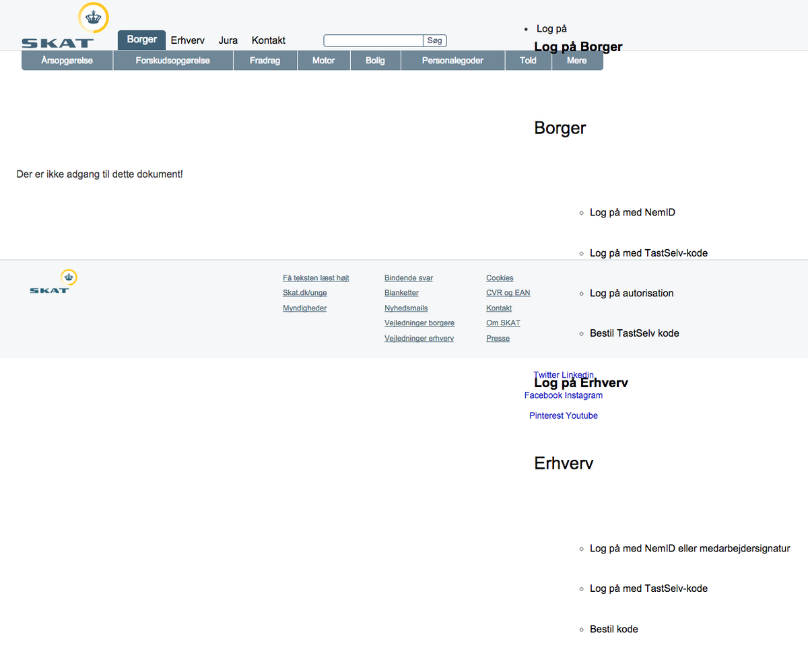Viewport: 808px width, 672px height.
Task: Choose Log på med NemID eller medarbejdersignatur
Action: pyautogui.click(x=690, y=549)
